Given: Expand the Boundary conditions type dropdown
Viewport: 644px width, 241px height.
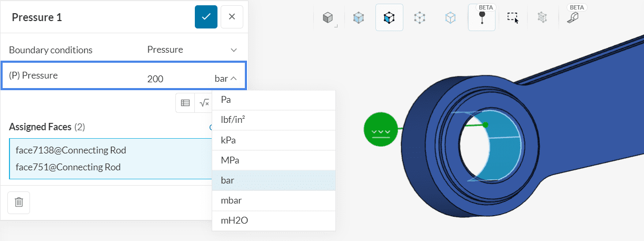Looking at the screenshot, I should click(234, 50).
